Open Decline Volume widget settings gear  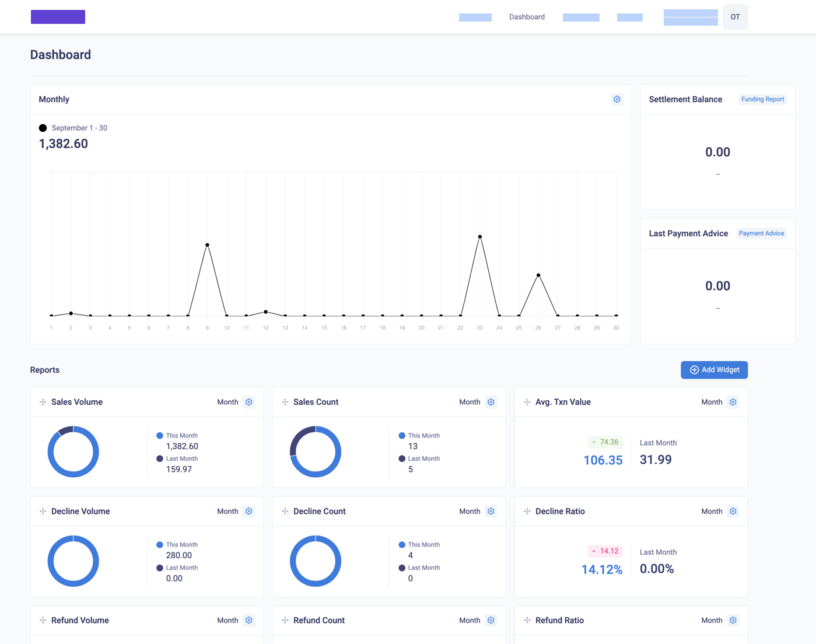pyautogui.click(x=249, y=511)
